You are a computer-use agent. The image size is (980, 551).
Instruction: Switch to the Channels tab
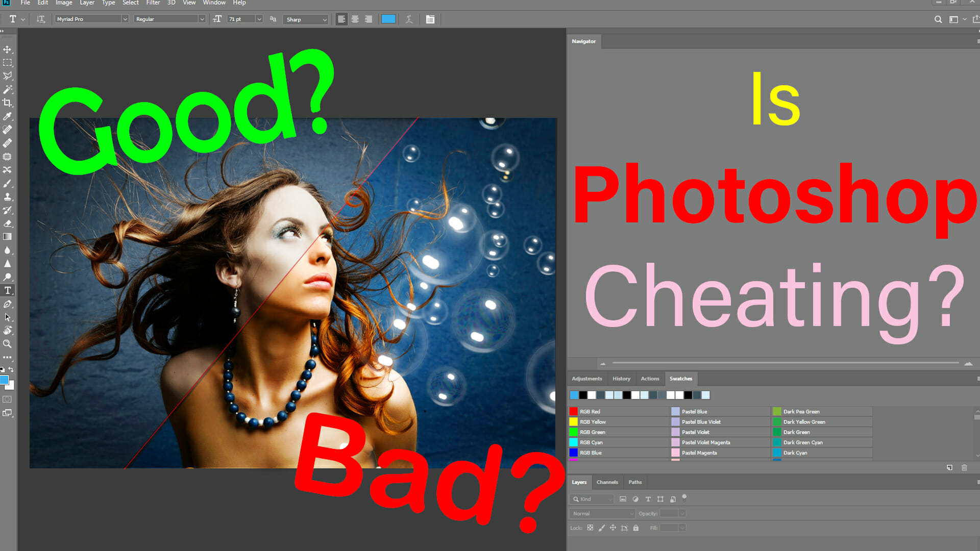(607, 482)
